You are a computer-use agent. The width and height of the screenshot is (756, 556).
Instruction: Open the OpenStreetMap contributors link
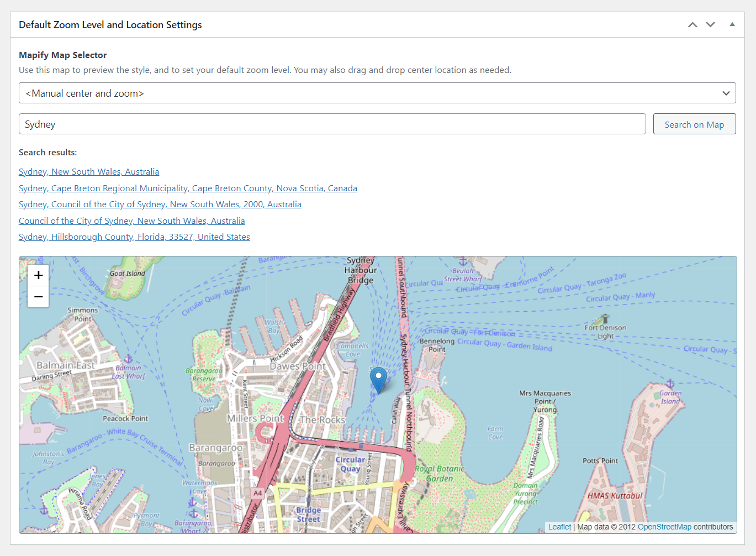664,527
